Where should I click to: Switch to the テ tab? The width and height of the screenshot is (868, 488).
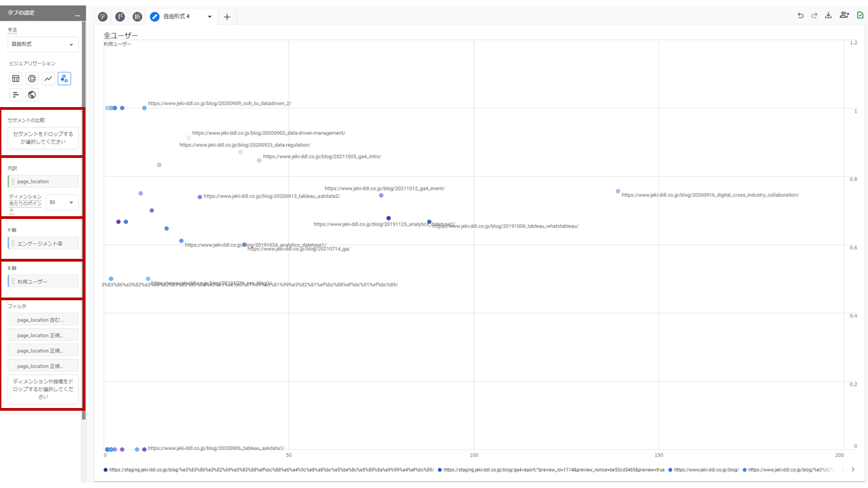[x=102, y=16]
